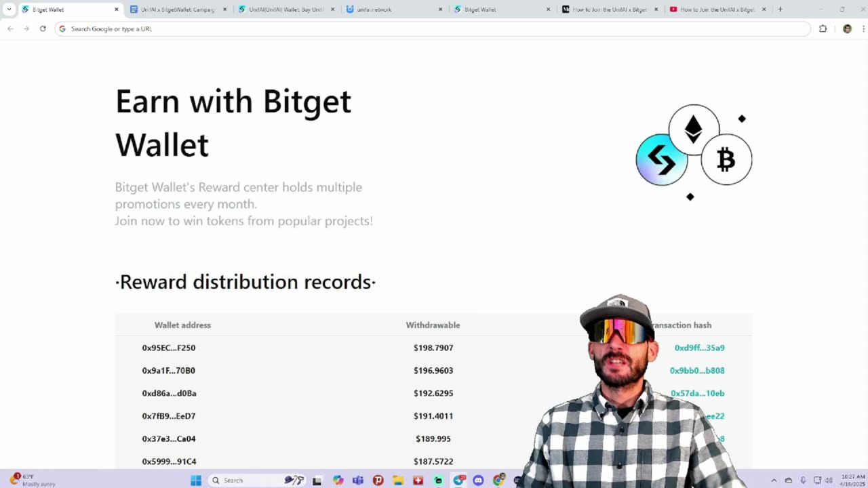Click the Bitcoin coin graphic
868x488 pixels.
726,159
